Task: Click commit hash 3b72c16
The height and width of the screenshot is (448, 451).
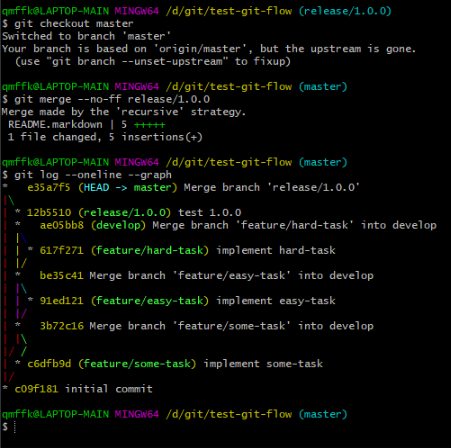Action: click(x=62, y=326)
